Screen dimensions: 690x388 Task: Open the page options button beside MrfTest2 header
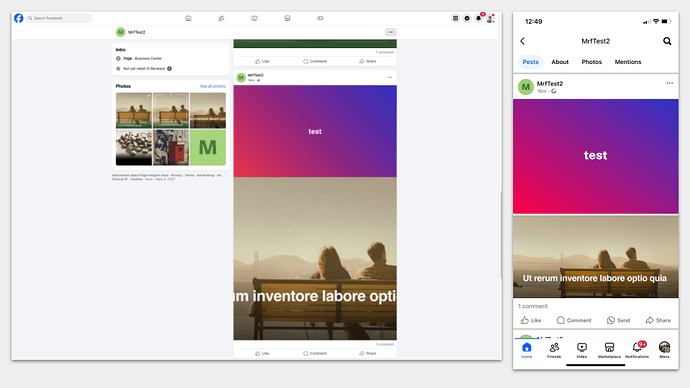391,32
